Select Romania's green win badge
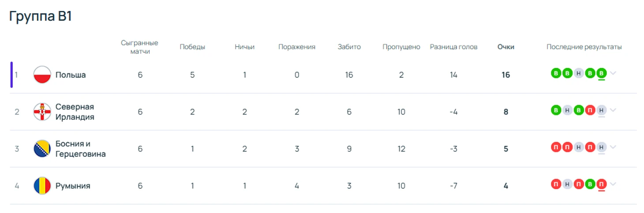Viewport: 644px width, 213px height. tap(590, 184)
